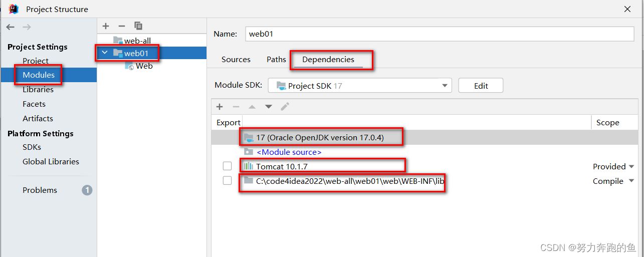Screen dimensions: 644x257
Task: Remove selected module with minus icon
Action: pyautogui.click(x=121, y=26)
